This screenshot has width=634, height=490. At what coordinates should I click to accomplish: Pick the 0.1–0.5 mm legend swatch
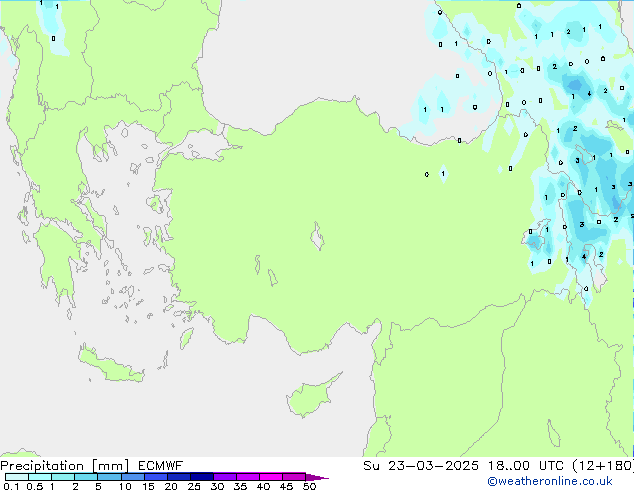pos(17,477)
